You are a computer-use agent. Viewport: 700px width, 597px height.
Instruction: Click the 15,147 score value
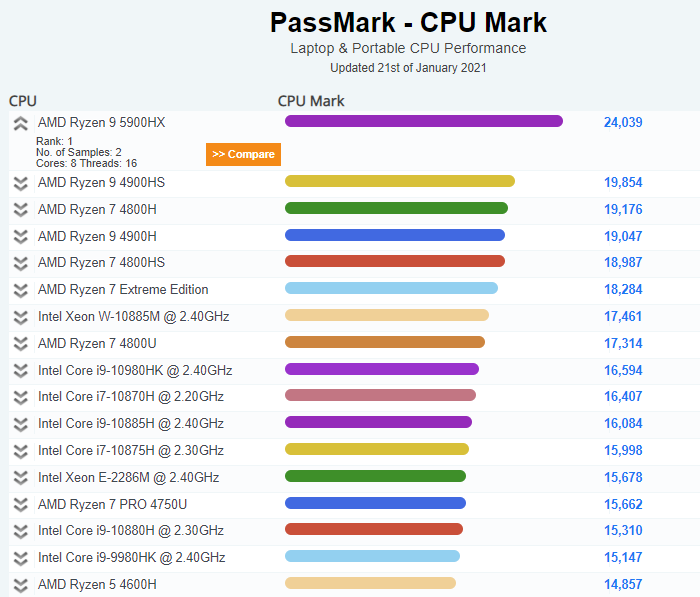tap(623, 557)
